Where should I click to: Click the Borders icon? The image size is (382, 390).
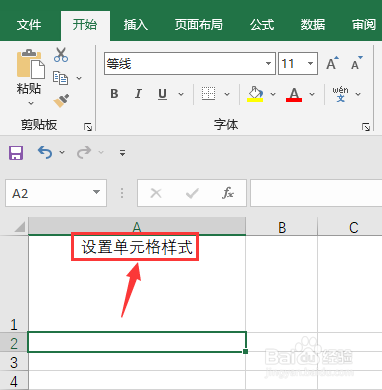(209, 94)
